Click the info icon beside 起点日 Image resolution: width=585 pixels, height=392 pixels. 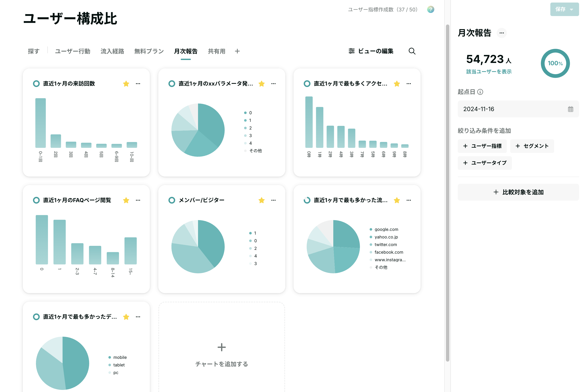(480, 92)
